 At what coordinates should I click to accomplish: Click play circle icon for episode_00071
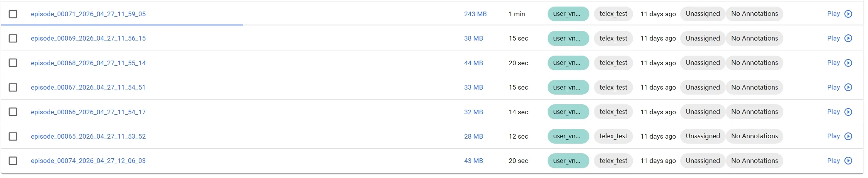click(848, 14)
